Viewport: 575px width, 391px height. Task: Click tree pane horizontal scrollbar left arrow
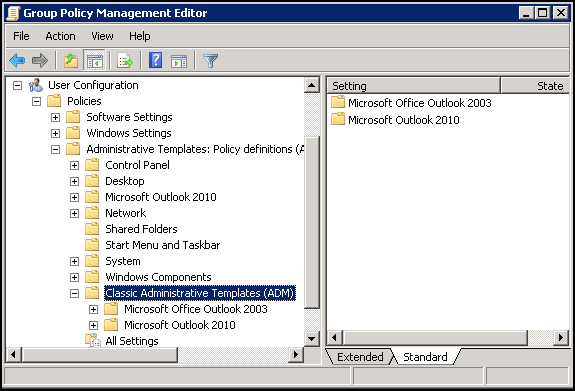click(x=14, y=355)
